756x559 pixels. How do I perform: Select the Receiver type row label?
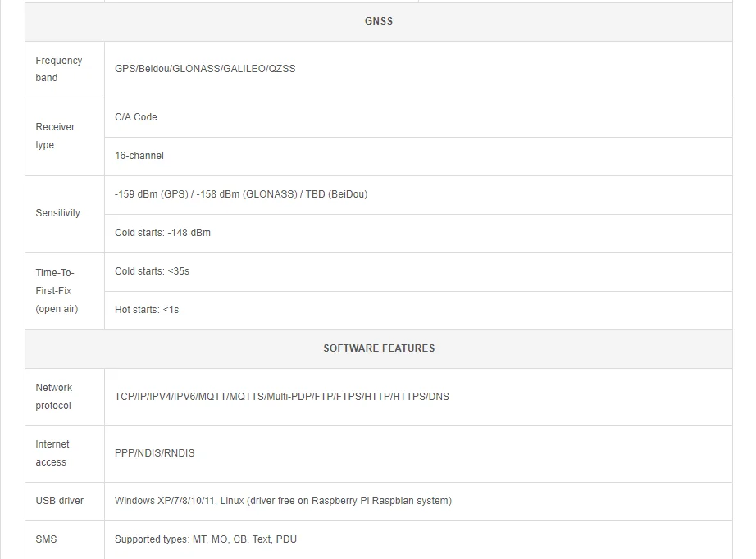(55, 136)
